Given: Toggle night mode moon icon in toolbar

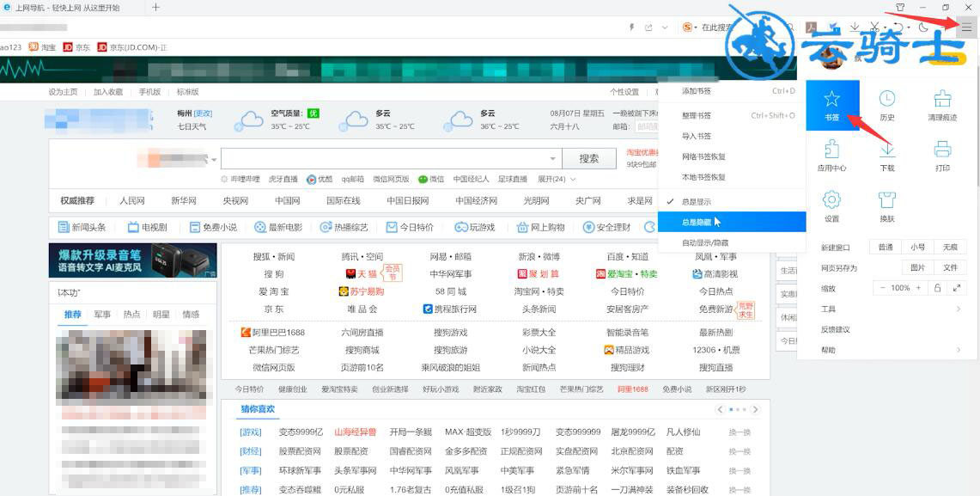Looking at the screenshot, I should 924,27.
